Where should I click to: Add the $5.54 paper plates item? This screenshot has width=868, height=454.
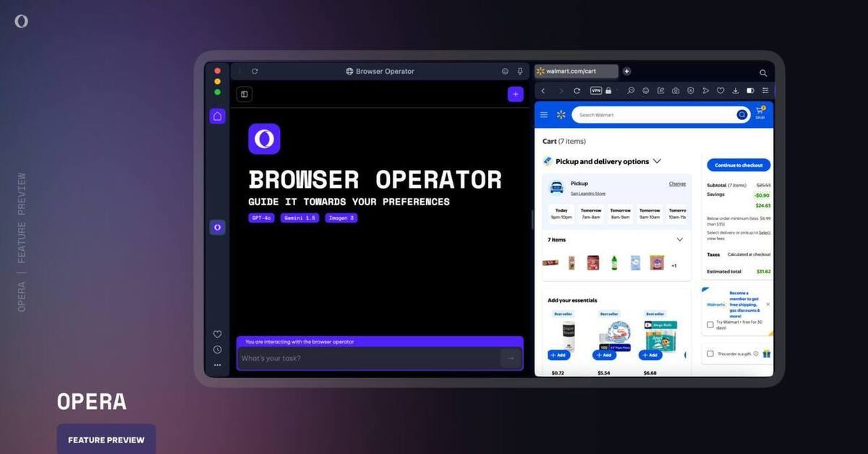605,355
